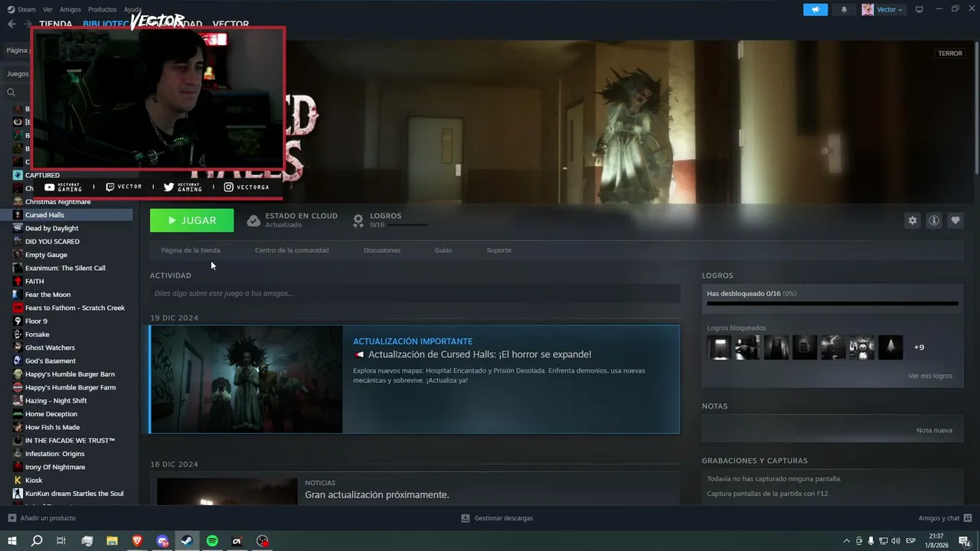Show game info with the info icon
980x551 pixels.
[933, 220]
